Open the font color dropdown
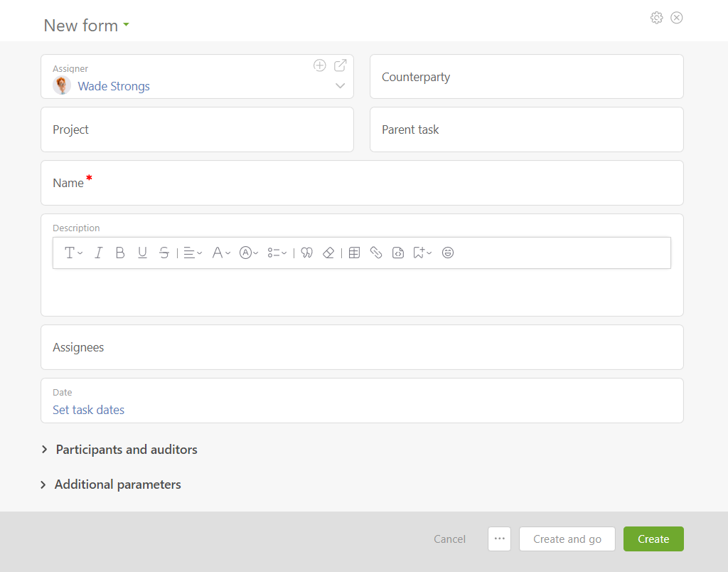 221,253
